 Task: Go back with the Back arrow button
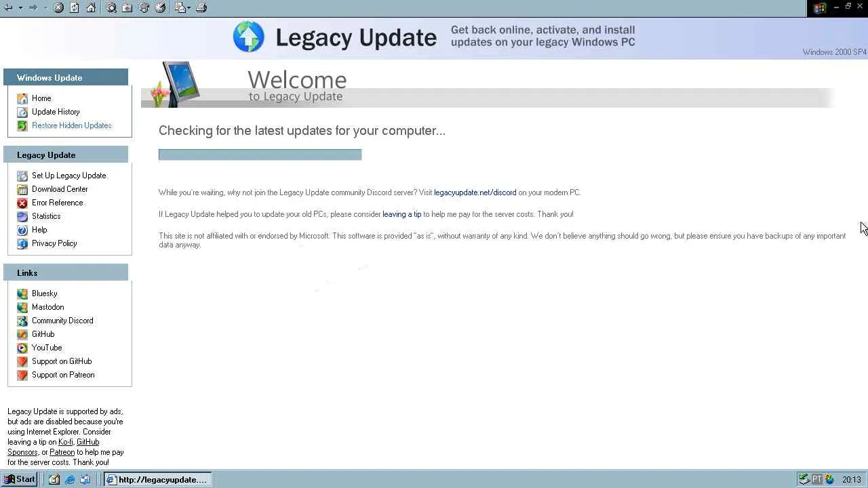click(x=8, y=7)
